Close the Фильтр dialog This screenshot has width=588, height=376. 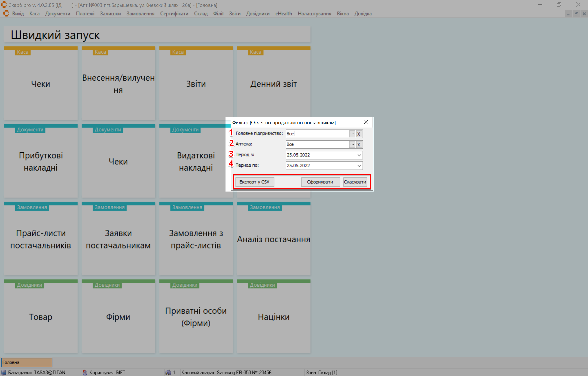click(x=366, y=122)
